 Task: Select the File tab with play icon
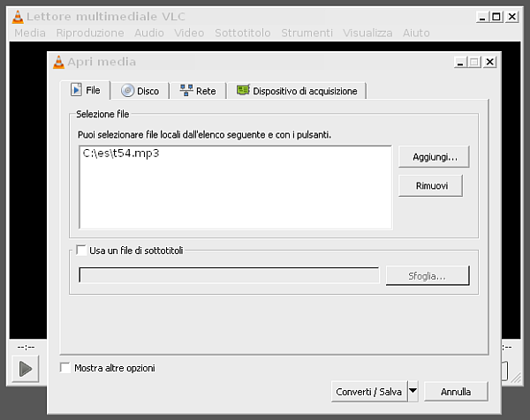86,91
